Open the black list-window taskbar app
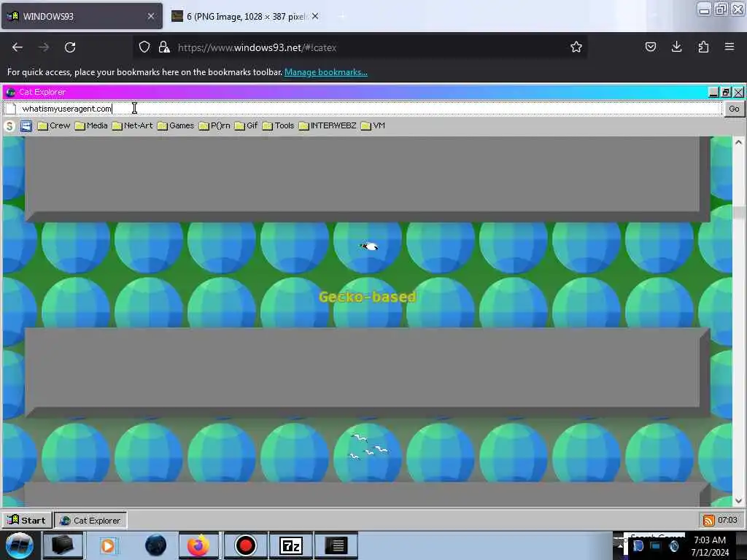The image size is (747, 560). (x=336, y=545)
